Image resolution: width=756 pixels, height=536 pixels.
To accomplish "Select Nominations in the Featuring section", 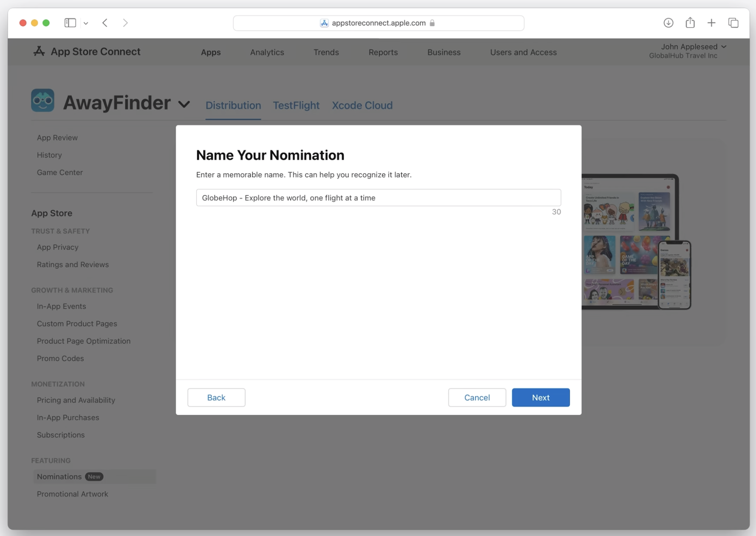I will click(94, 477).
